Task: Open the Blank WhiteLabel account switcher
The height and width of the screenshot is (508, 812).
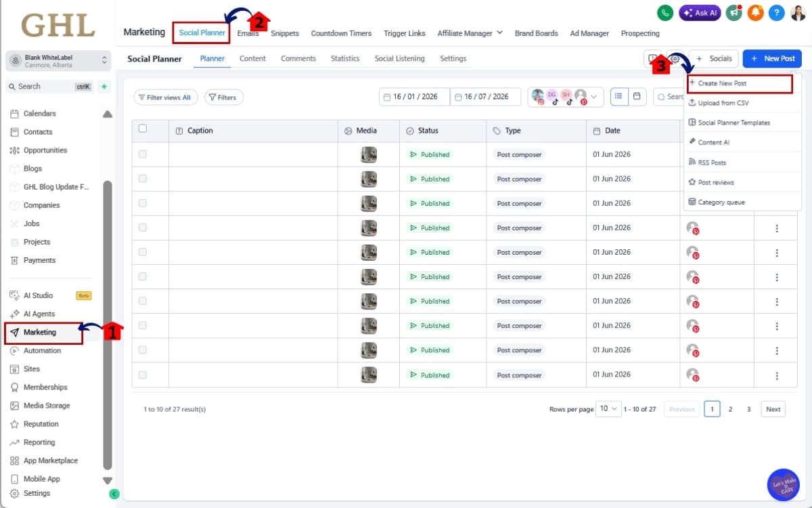Action: point(58,60)
